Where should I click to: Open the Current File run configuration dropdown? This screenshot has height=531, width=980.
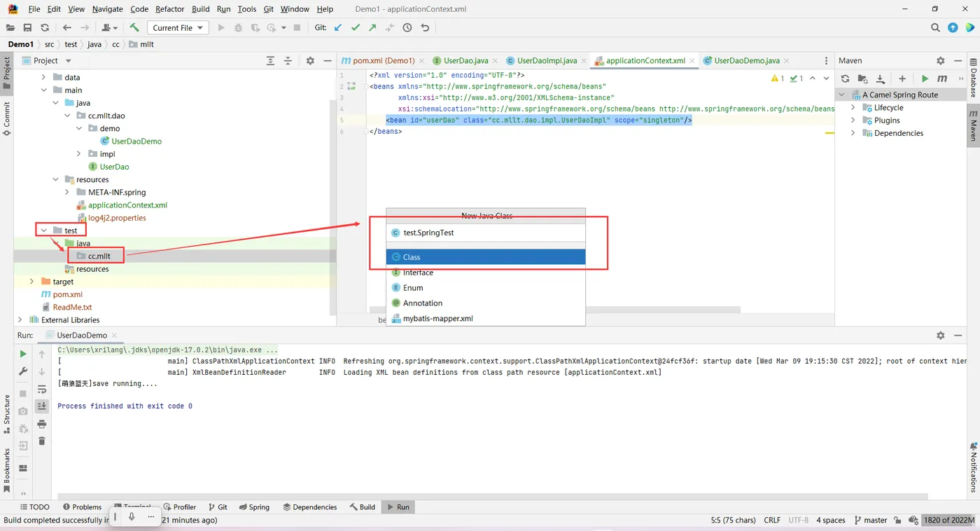[178, 27]
